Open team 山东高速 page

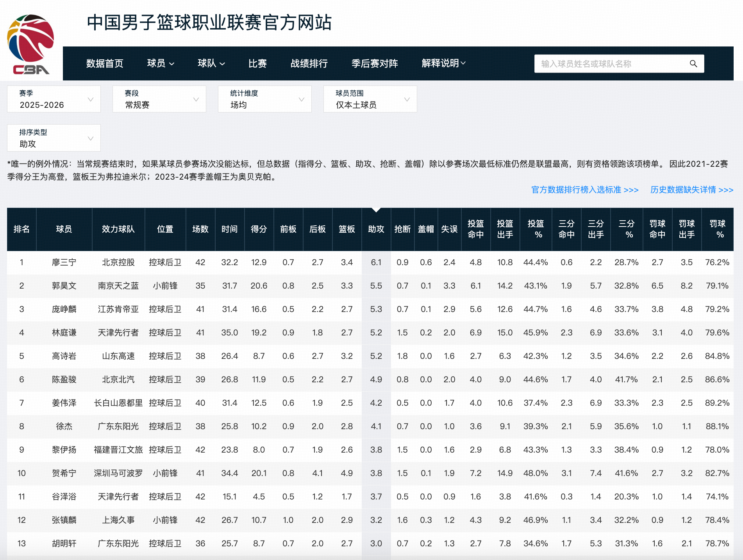click(x=118, y=356)
